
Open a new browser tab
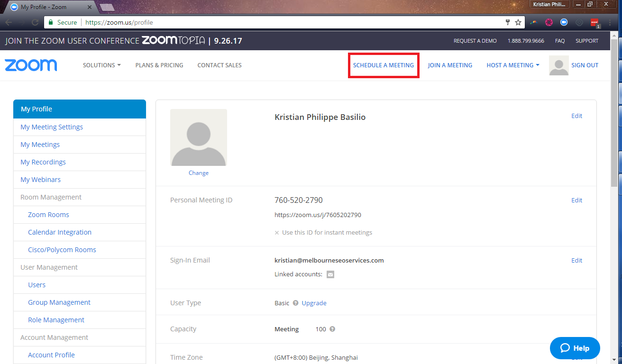click(x=107, y=7)
